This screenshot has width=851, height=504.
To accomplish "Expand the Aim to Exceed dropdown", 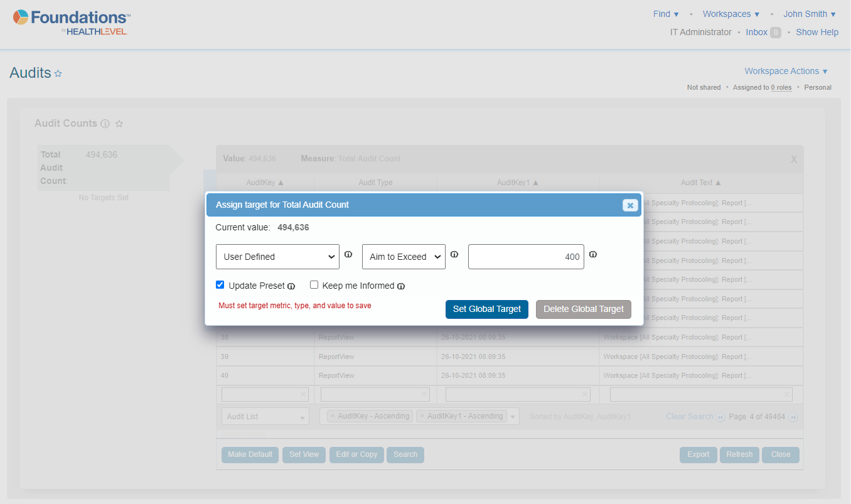I will coord(404,257).
